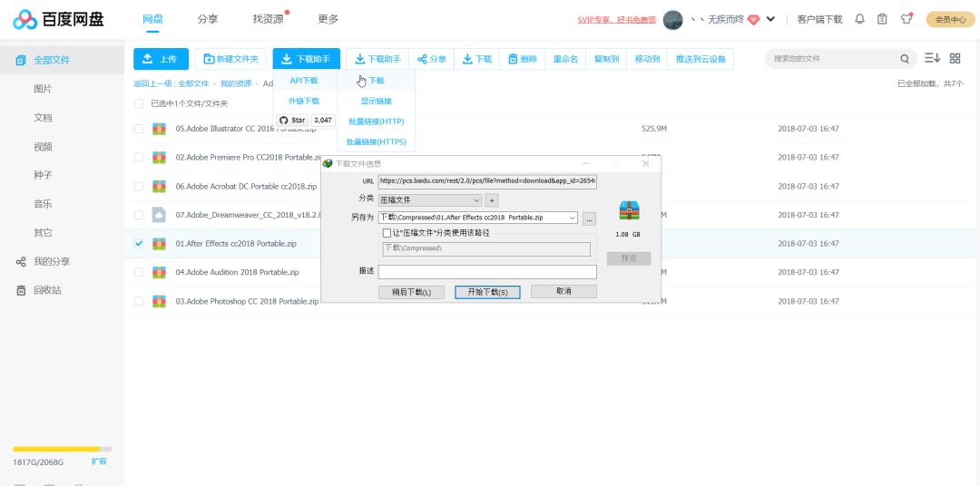The width and height of the screenshot is (980, 486).
Task: Enable 让压缩文件分类使用该路径 checkbox
Action: point(387,233)
